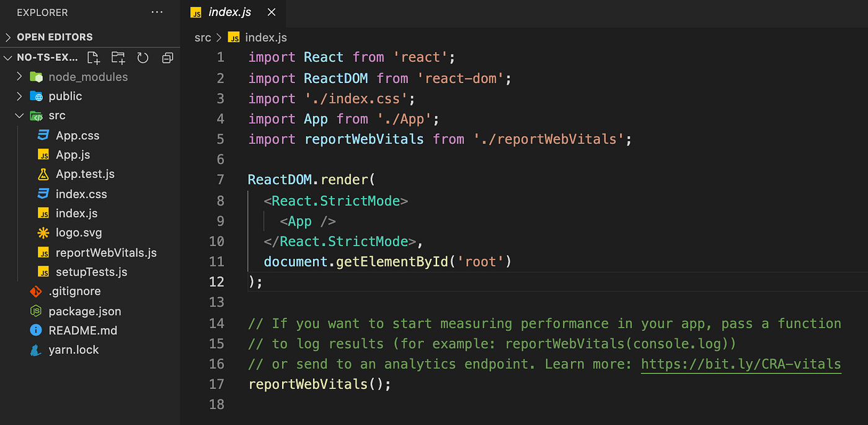The height and width of the screenshot is (425, 868).
Task: Click the git icon beside .gitignore
Action: tap(37, 291)
